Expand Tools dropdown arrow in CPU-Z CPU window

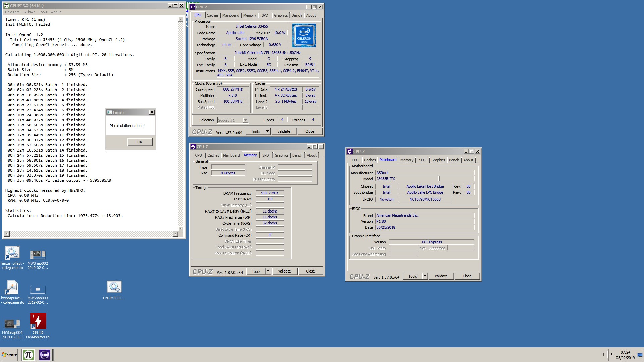pos(267,132)
